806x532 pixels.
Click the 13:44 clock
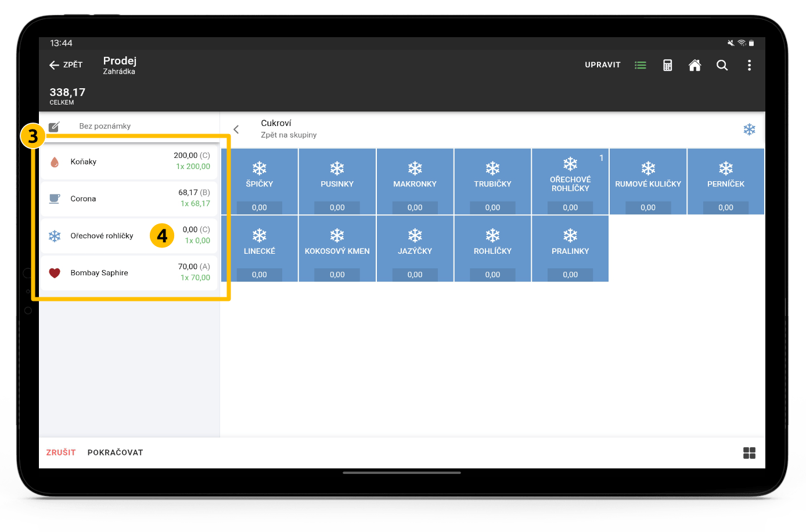pyautogui.click(x=61, y=43)
